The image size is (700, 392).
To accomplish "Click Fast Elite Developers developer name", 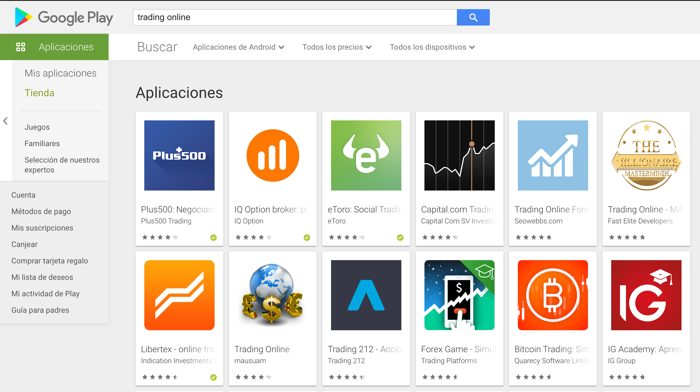I will click(640, 221).
